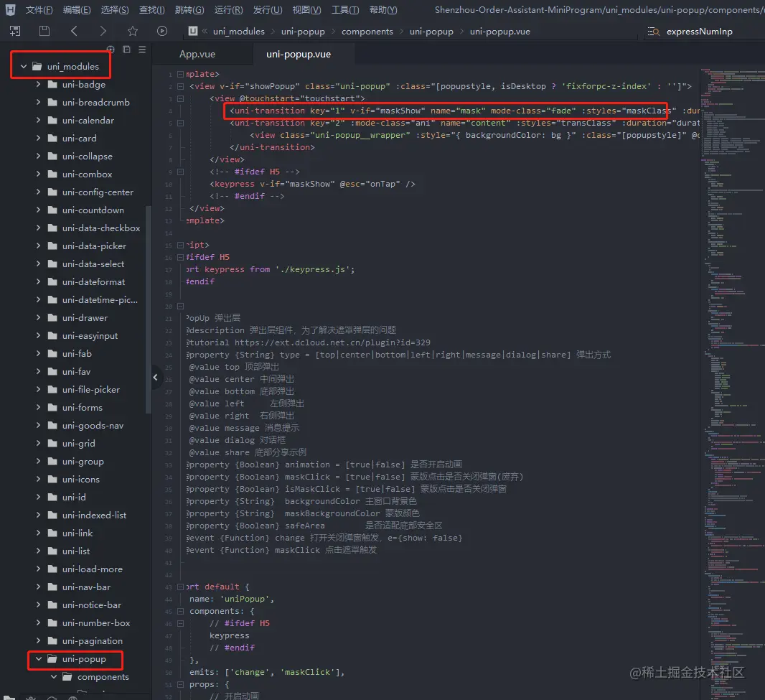The height and width of the screenshot is (700, 765).
Task: Fold the #ifdef H5 comment at line 9
Action: (x=180, y=172)
